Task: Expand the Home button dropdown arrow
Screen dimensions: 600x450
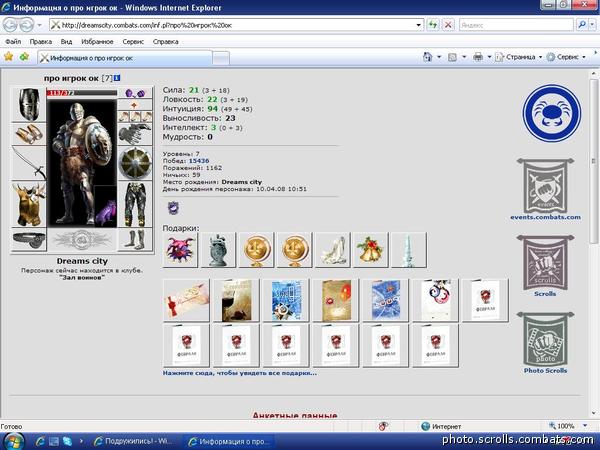Action: [x=439, y=57]
